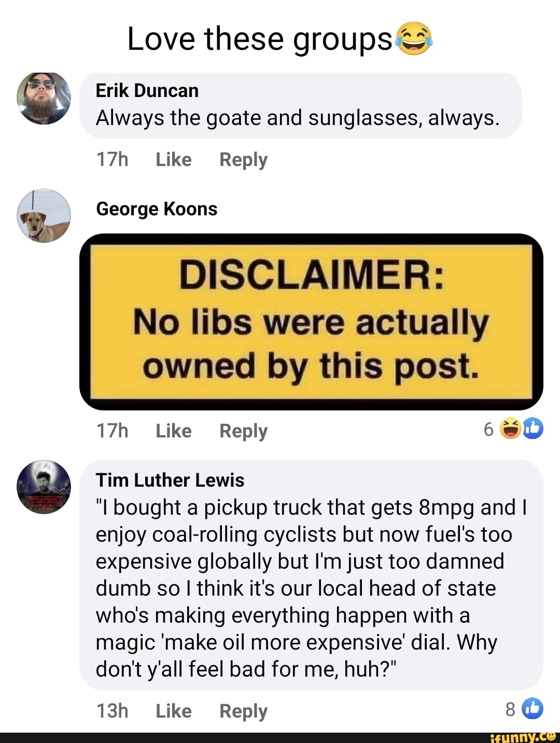Open Tim Luther Lewis's profile picture
Image resolution: width=560 pixels, height=743 pixels.
44,487
